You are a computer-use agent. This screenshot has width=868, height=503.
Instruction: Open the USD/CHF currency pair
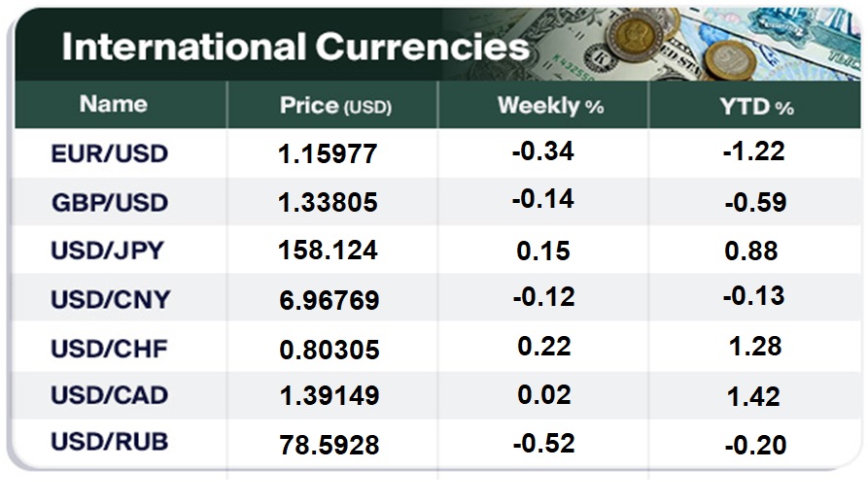click(109, 348)
